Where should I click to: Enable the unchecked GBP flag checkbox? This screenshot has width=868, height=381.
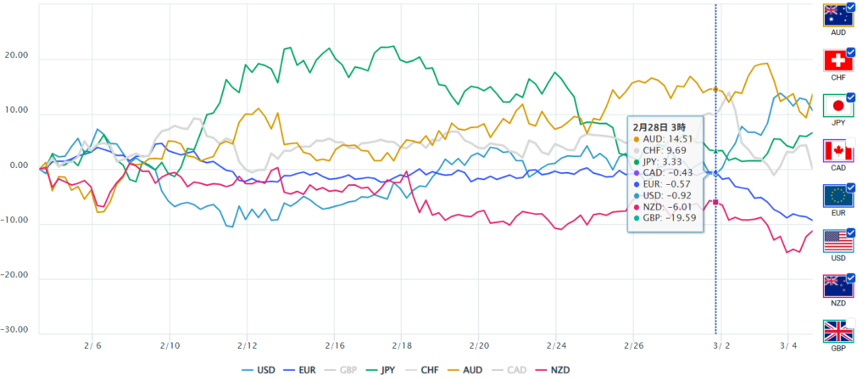(850, 324)
